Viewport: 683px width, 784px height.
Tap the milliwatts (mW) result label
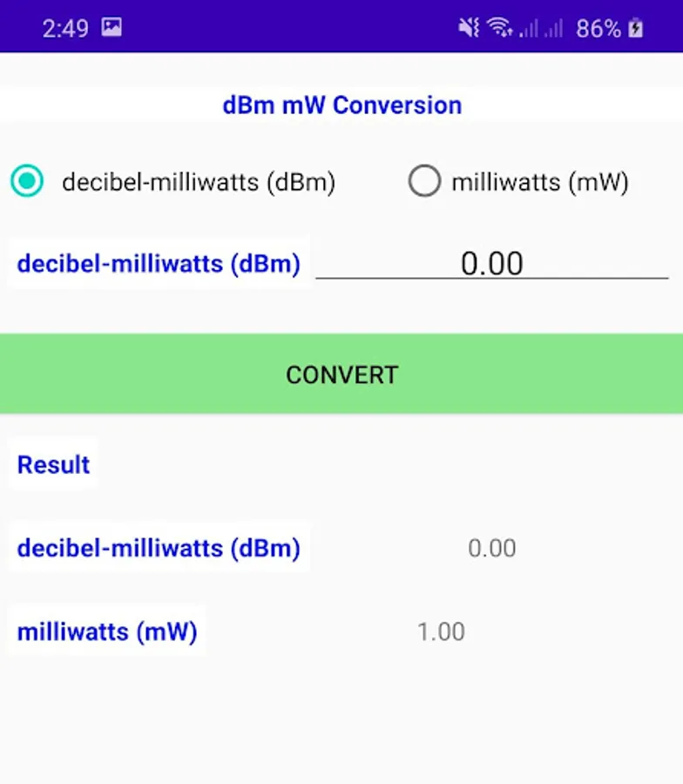(x=107, y=632)
